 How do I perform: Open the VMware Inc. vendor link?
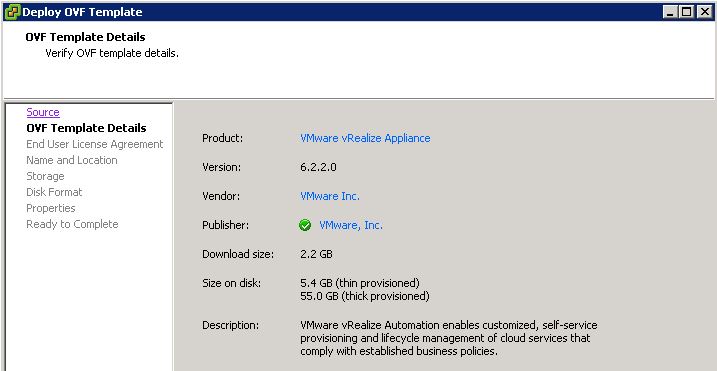click(330, 196)
